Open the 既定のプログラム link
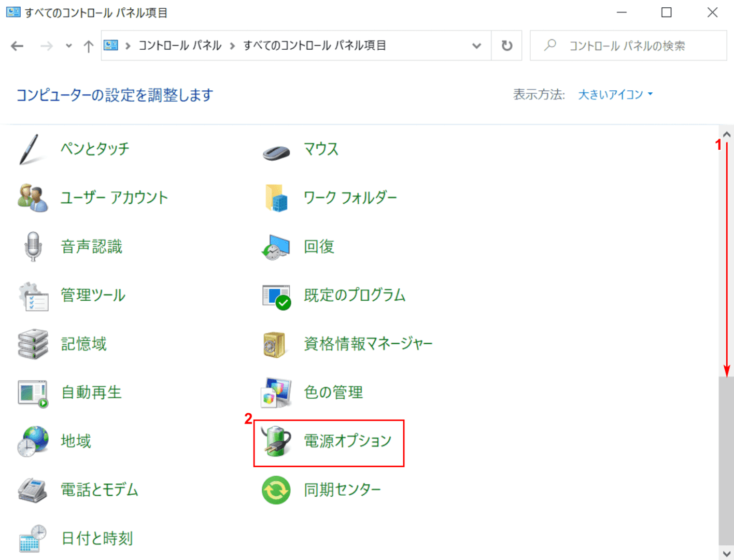The height and width of the screenshot is (560, 734). (x=355, y=295)
